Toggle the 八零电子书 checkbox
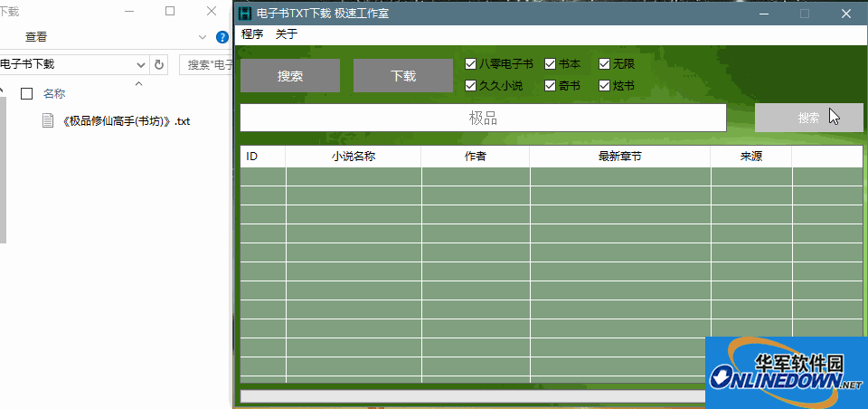 click(470, 63)
